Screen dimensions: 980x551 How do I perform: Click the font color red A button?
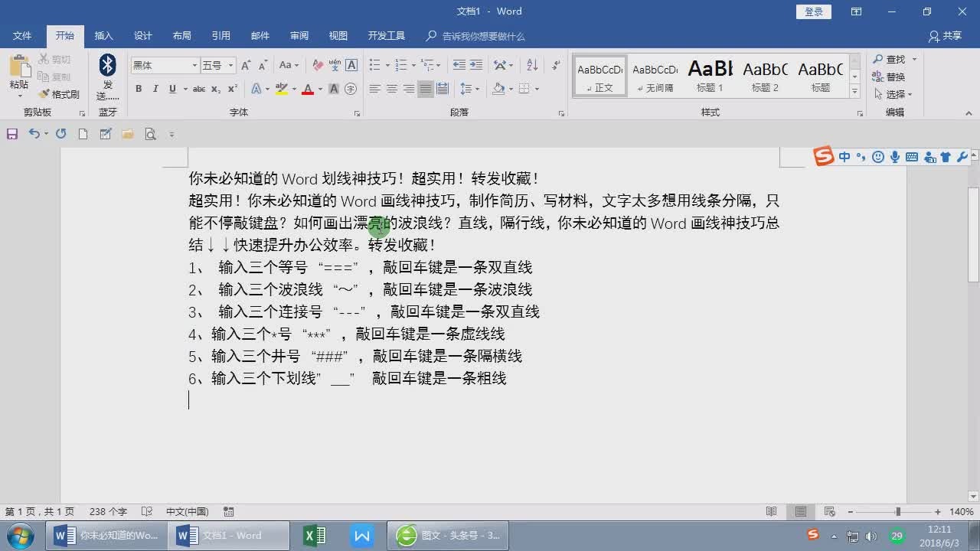tap(308, 89)
